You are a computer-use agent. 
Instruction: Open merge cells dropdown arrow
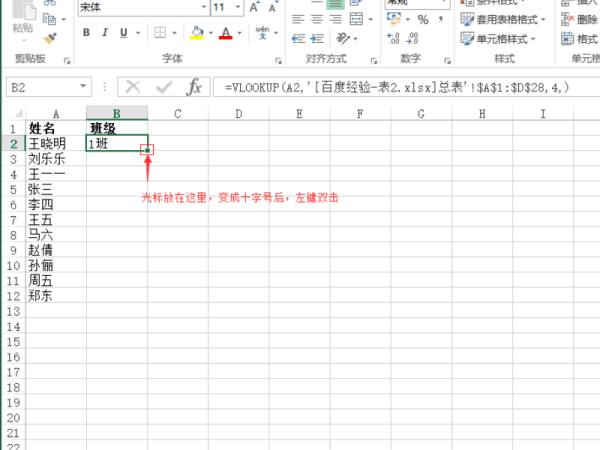tap(370, 19)
